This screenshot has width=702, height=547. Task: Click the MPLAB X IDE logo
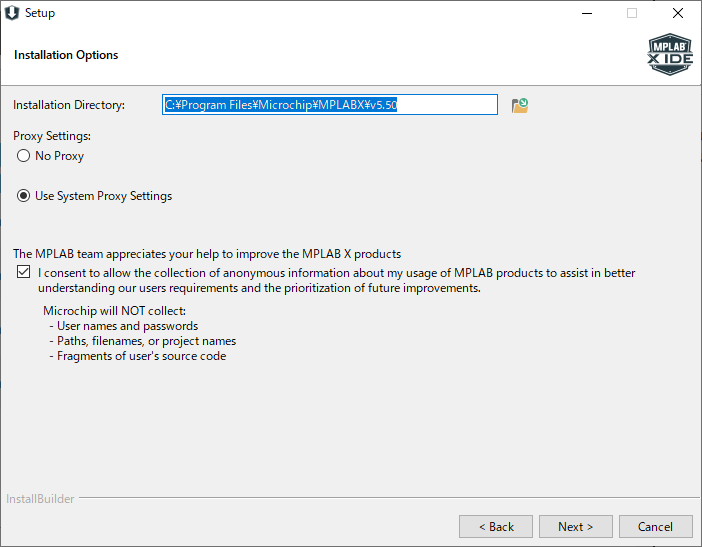(x=670, y=54)
